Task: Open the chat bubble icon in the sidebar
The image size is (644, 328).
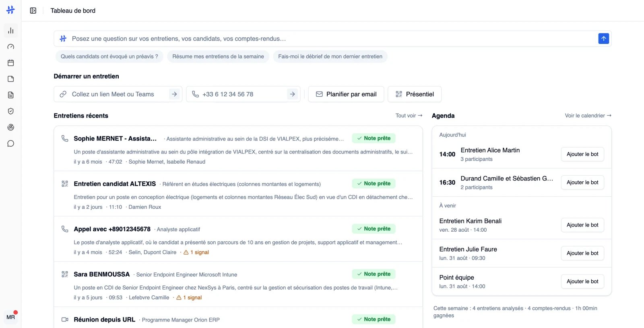Action: [x=11, y=143]
